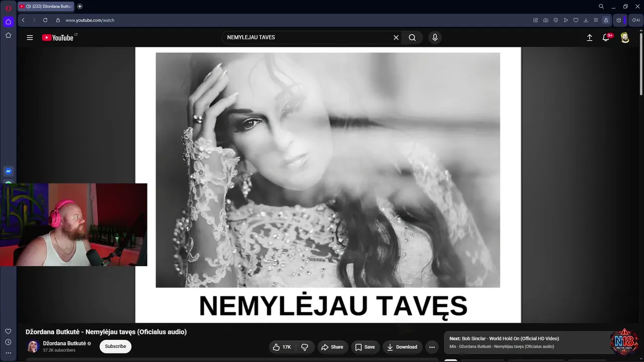Take a snapshot with the camera icon
The height and width of the screenshot is (362, 644).
[x=545, y=20]
